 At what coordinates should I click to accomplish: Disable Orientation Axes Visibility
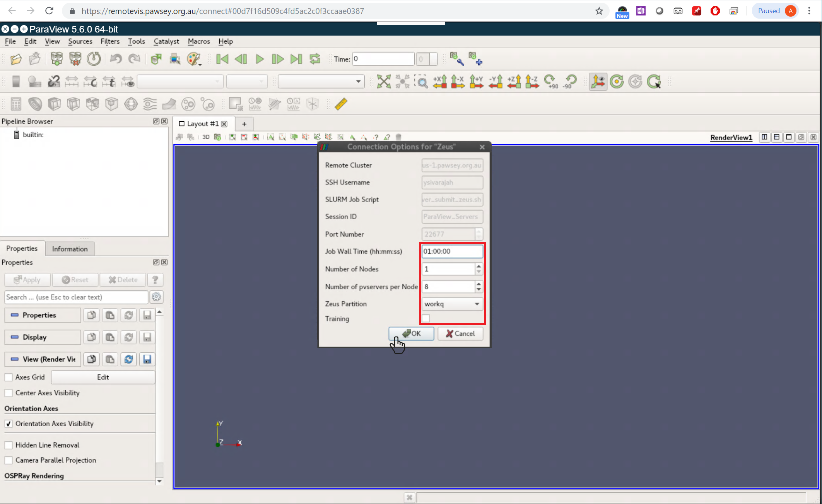(9, 424)
